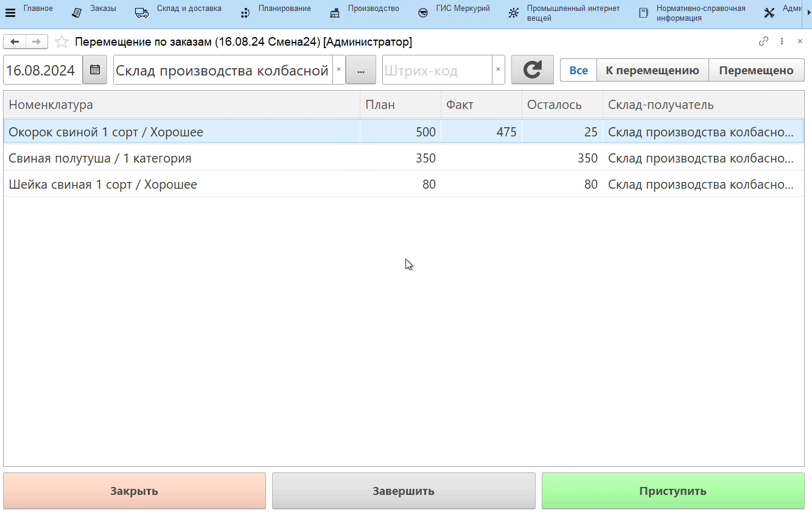Select the 'Все' filter toggle
The height and width of the screenshot is (515, 812).
pyautogui.click(x=578, y=71)
